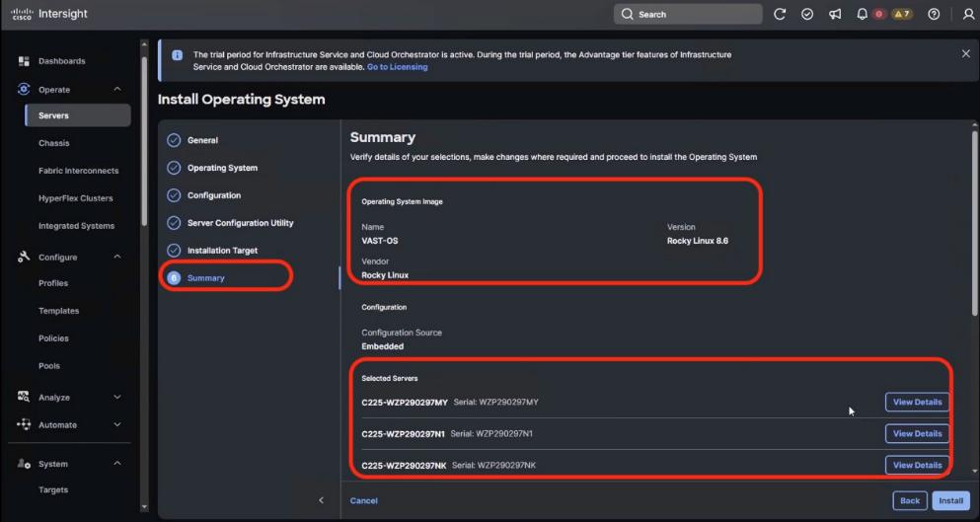The height and width of the screenshot is (522, 980).
Task: Click the sidebar vertical scrollbar
Action: (x=144, y=141)
